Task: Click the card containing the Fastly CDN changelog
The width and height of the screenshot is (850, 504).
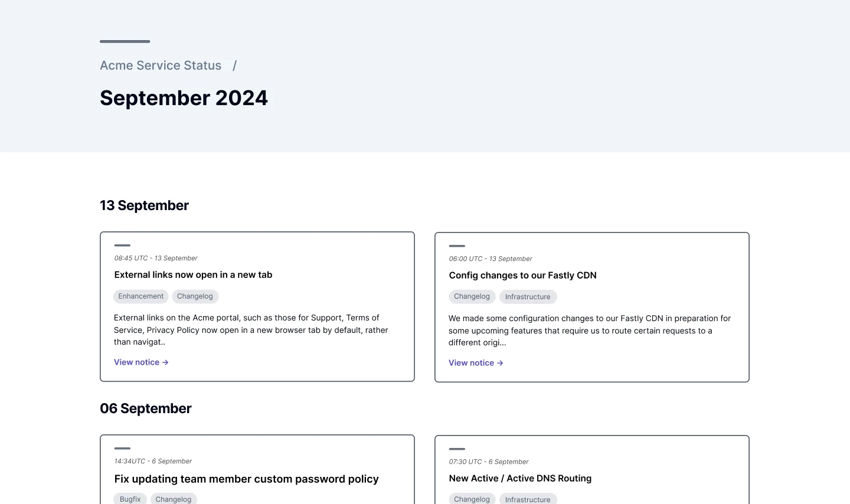Action: (591, 307)
